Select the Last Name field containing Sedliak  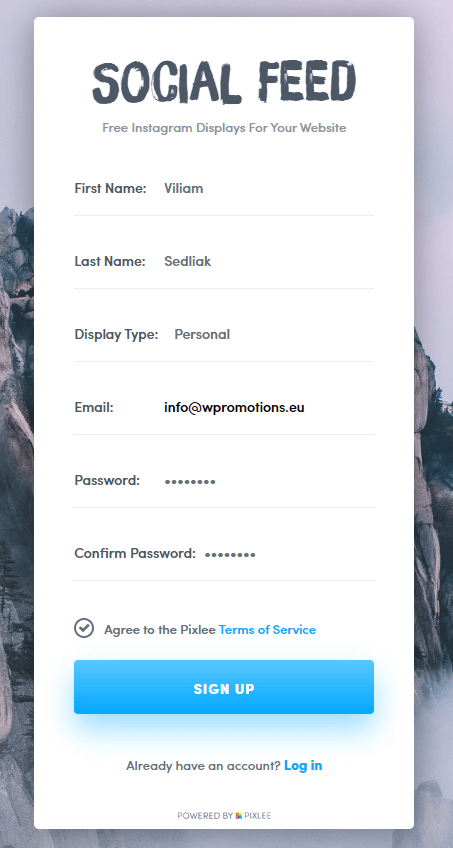[269, 261]
